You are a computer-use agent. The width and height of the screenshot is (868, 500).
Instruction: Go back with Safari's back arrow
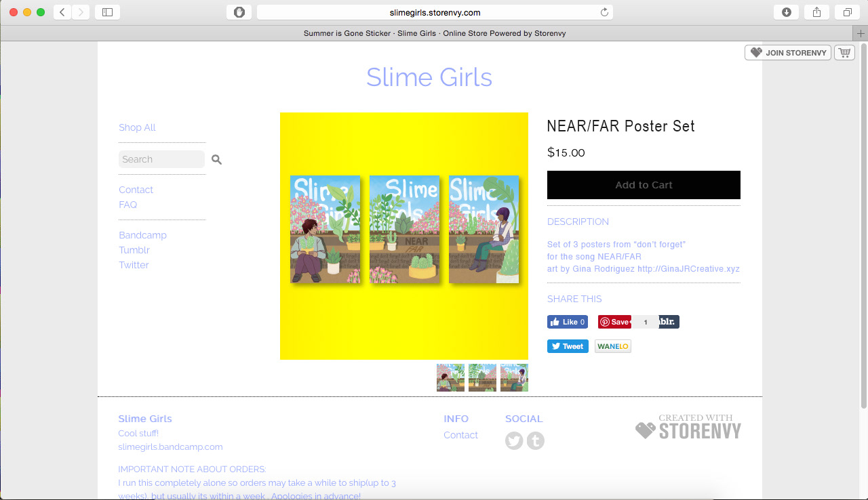point(62,12)
